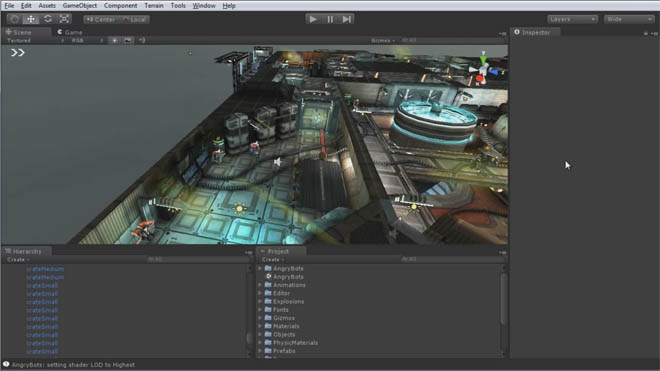Toggle scene audio button

click(142, 40)
